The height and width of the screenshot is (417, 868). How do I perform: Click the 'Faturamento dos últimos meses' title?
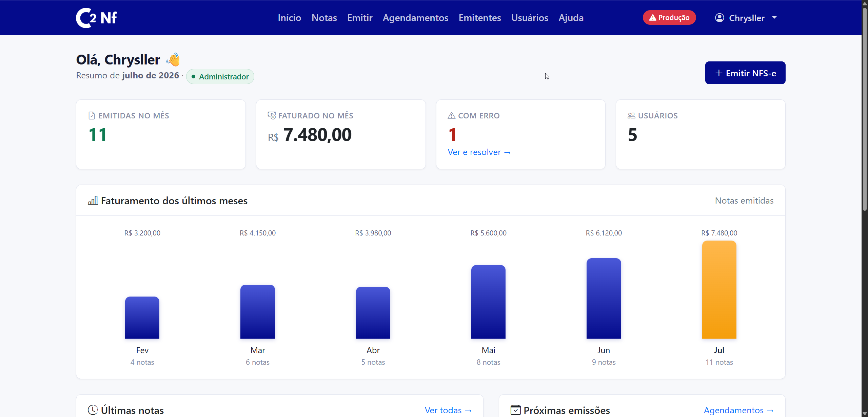point(174,201)
